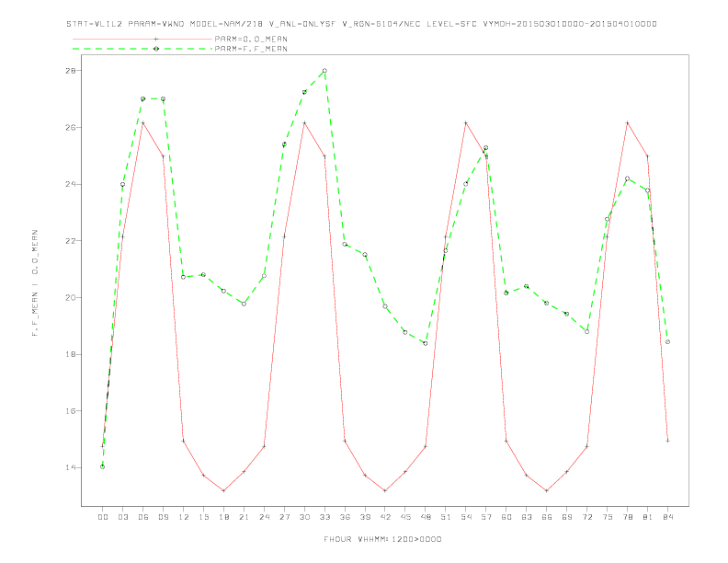Viewport: 728px width, 563px height.
Task: Click the x-axis tick label 21
Action: (x=244, y=517)
